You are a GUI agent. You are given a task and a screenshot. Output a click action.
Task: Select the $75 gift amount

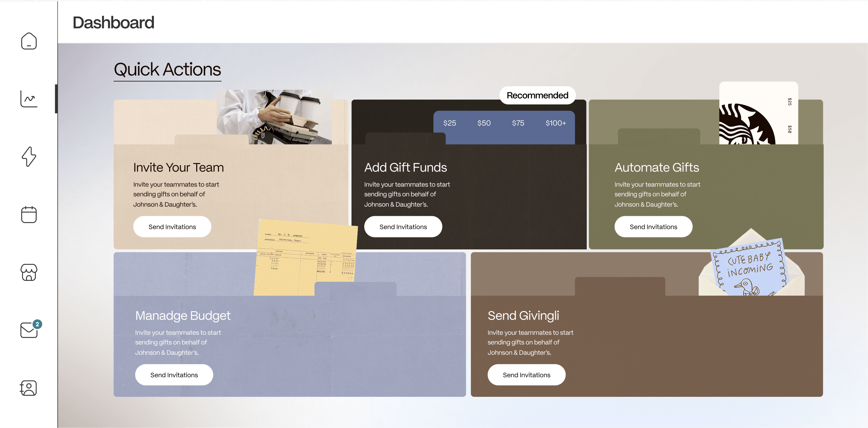click(x=518, y=123)
